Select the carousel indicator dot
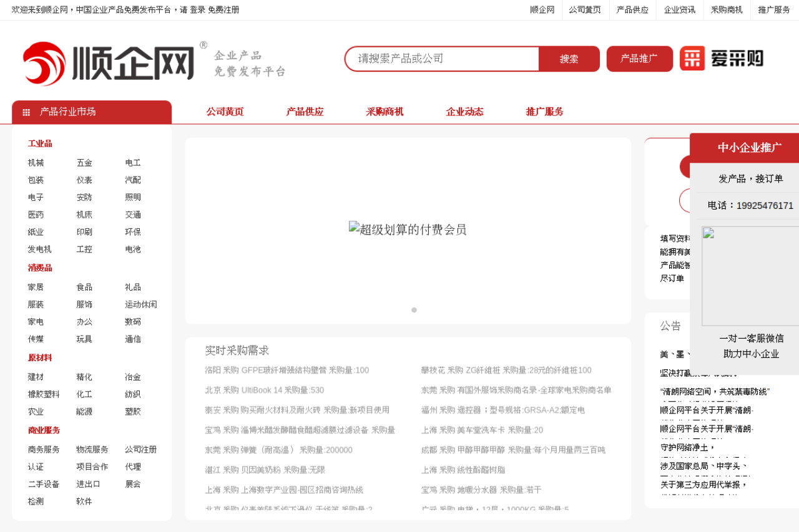The image size is (799, 532). tap(414, 310)
